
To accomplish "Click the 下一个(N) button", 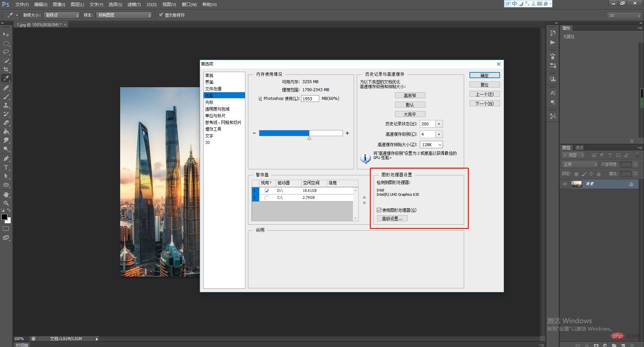I will click(485, 104).
